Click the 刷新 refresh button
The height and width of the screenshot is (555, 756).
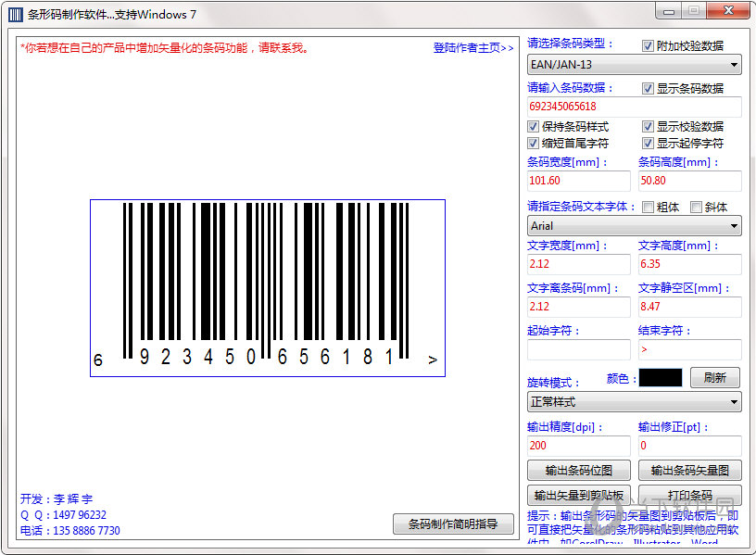point(715,377)
